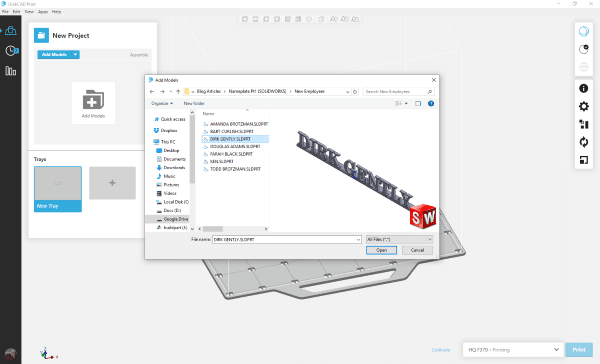The width and height of the screenshot is (600, 364).
Task: Open the Help menu
Action: 56,12
